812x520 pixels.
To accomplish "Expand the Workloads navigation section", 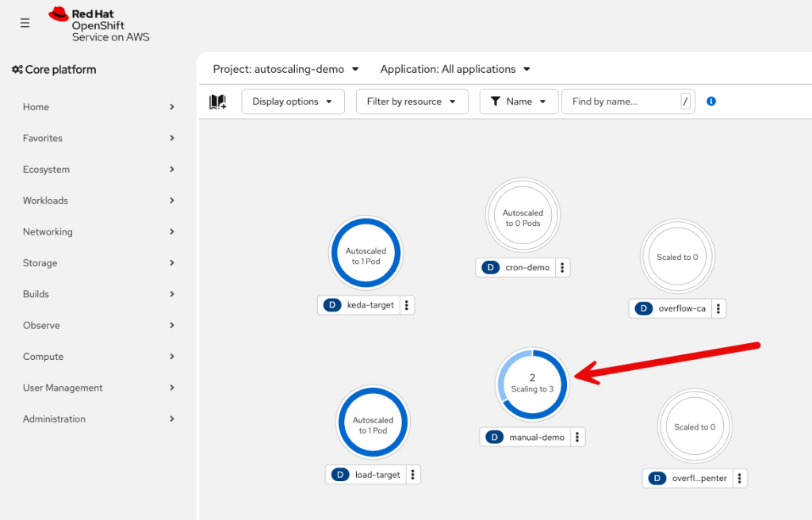I will click(x=98, y=201).
